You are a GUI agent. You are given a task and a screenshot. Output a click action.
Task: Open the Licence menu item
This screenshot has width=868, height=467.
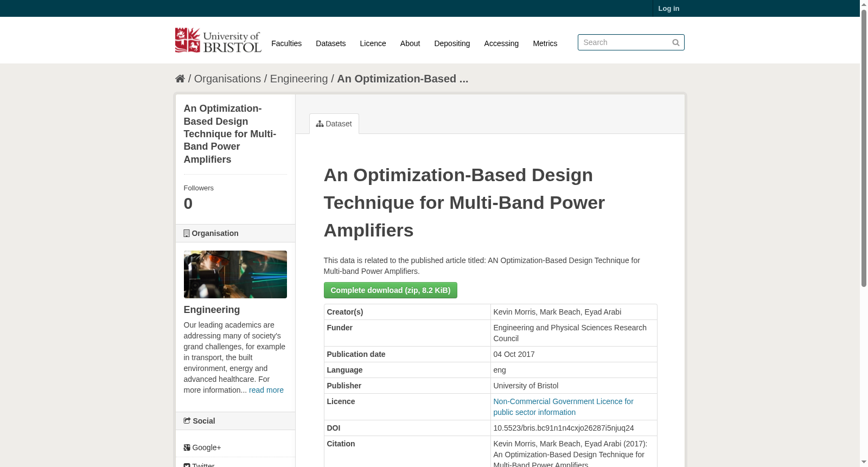[x=373, y=43]
